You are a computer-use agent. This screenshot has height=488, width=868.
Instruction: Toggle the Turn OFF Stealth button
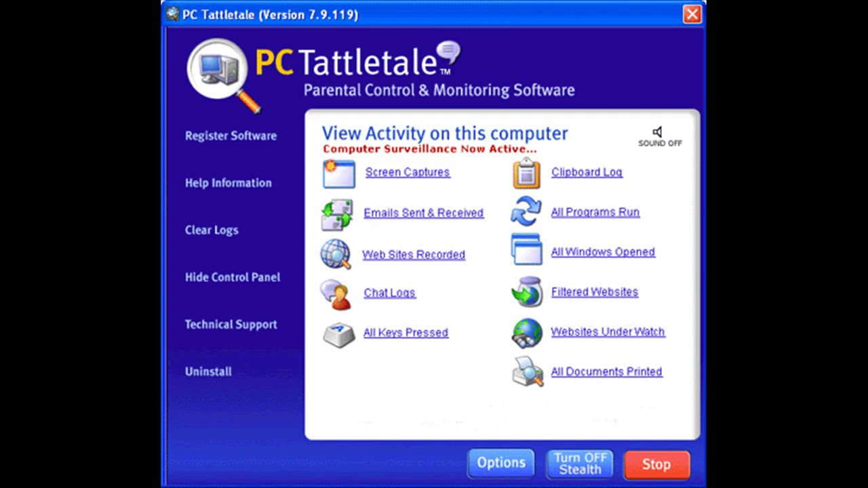pyautogui.click(x=580, y=464)
